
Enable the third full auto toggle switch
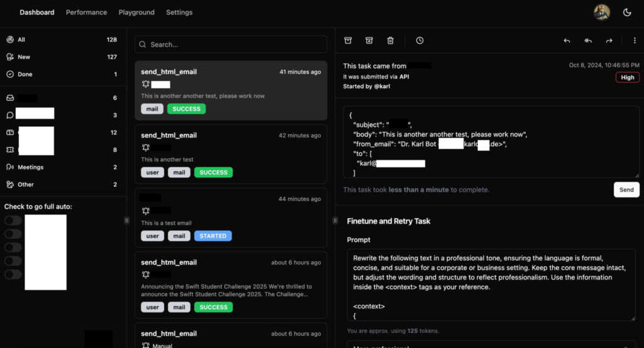tap(13, 247)
